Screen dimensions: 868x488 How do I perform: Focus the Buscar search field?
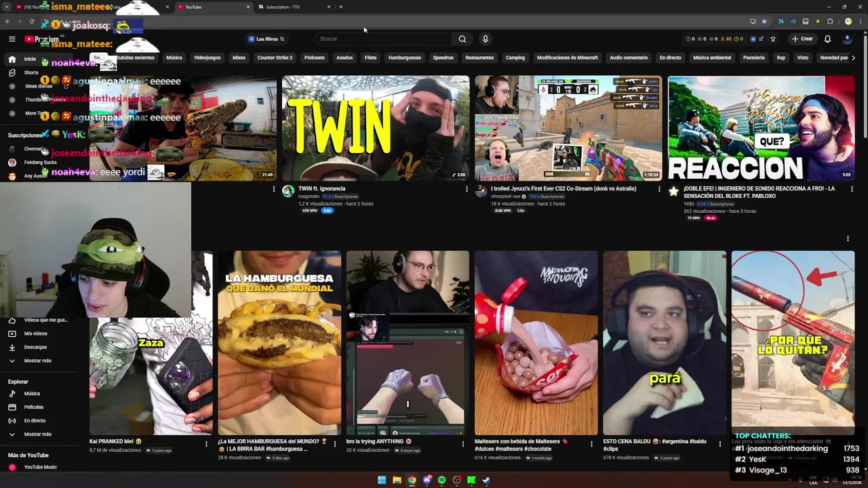pyautogui.click(x=383, y=39)
